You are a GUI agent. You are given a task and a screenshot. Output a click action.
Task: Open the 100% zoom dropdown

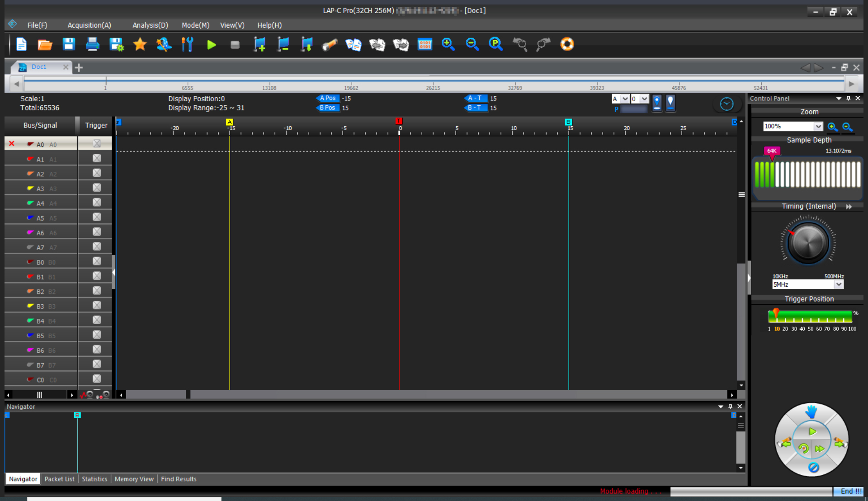[x=818, y=127]
